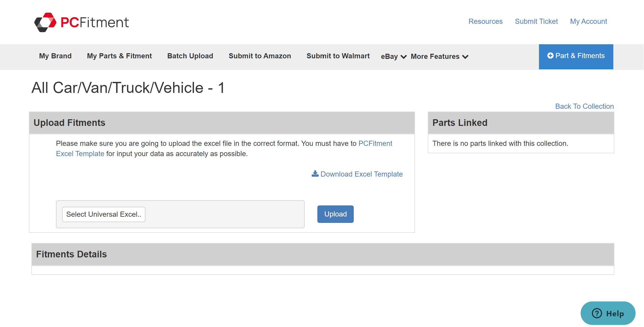
Task: Click the Submit Ticket link
Action: pos(536,21)
